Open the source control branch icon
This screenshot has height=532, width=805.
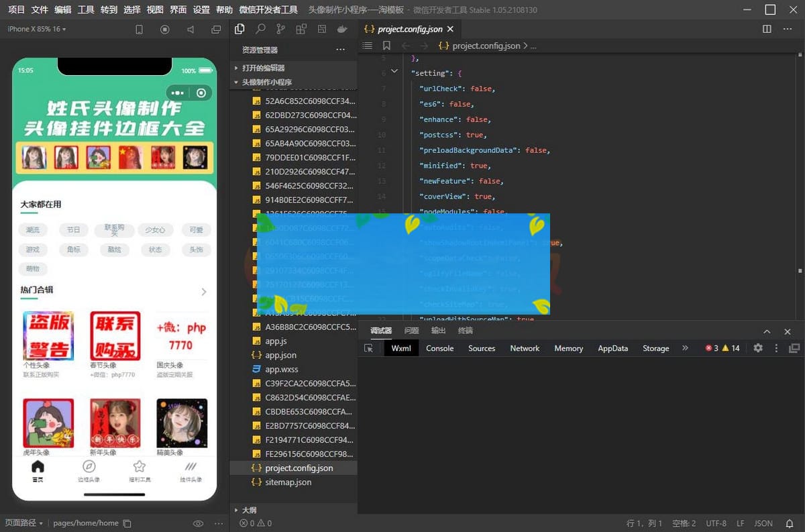pos(280,30)
